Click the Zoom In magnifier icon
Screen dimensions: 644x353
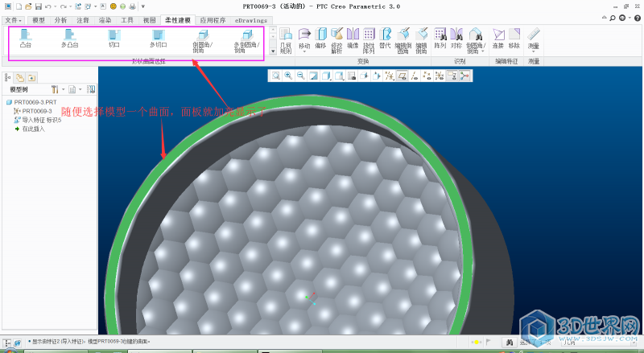(x=288, y=76)
